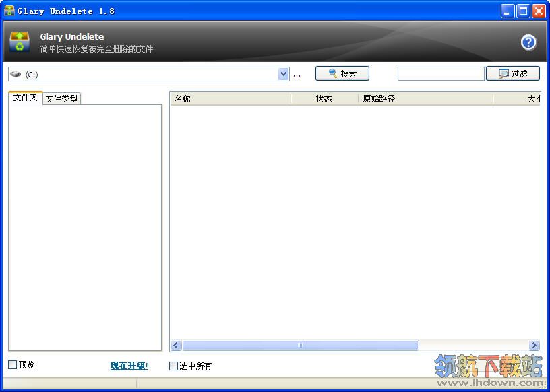Minimize the Glary Undelete window

pos(508,11)
